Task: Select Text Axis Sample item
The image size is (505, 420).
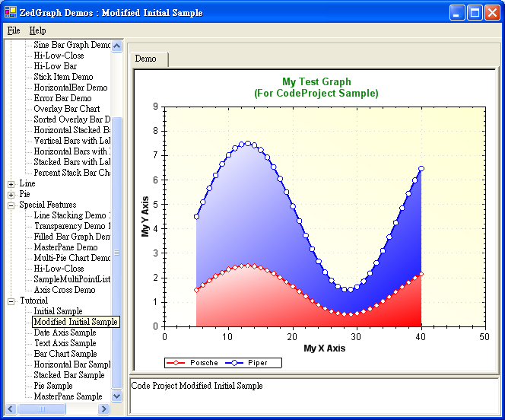Action: (x=65, y=342)
